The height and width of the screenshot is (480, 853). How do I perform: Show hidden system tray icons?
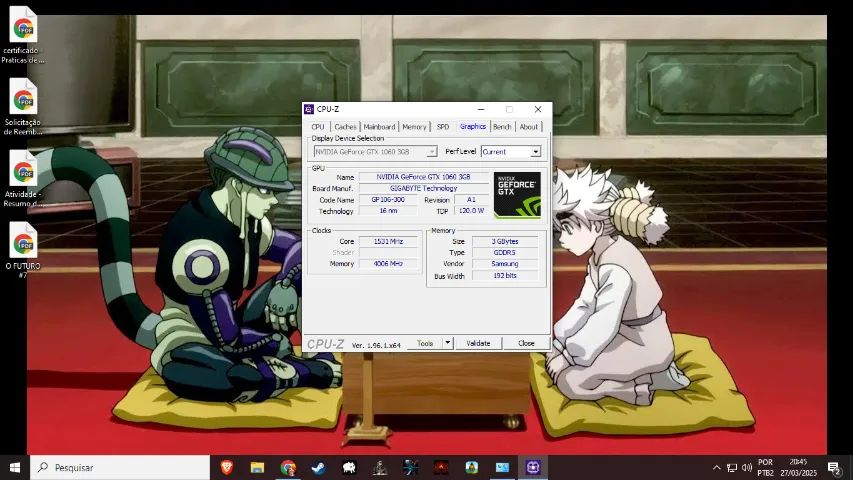point(716,468)
